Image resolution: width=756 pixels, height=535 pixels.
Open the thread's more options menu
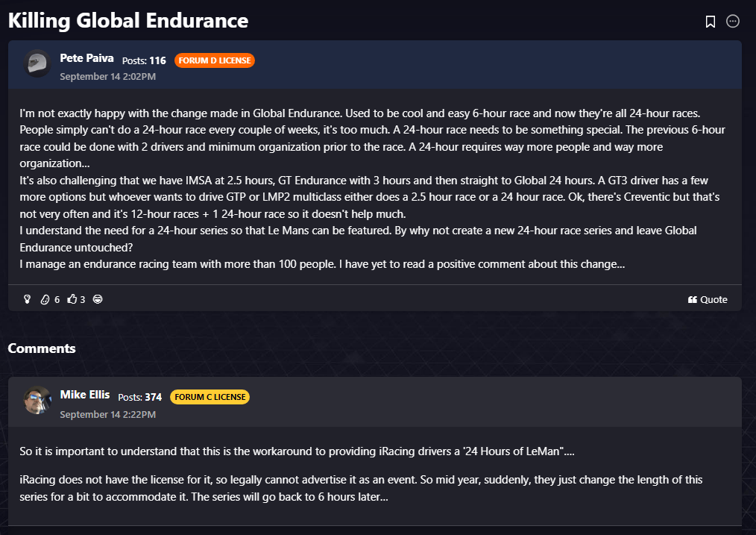(x=733, y=22)
